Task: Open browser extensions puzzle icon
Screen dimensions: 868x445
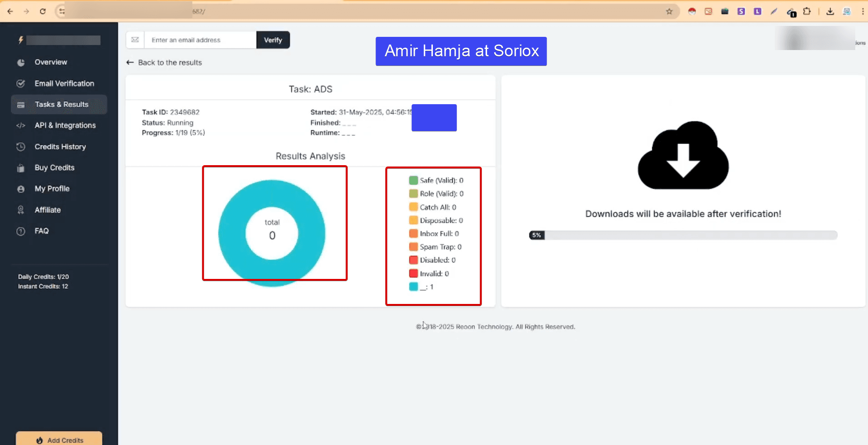Action: (x=807, y=11)
